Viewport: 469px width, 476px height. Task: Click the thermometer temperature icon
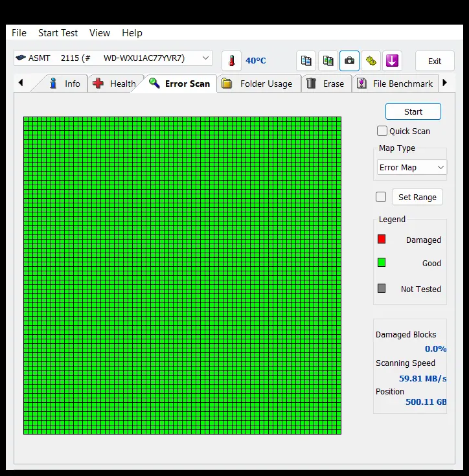click(x=232, y=61)
